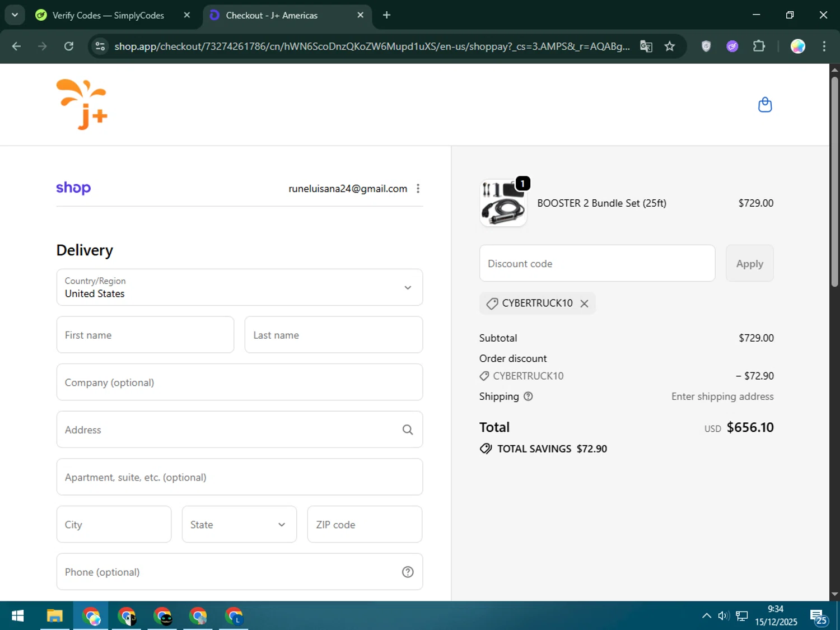Screen dimensions: 840x630
Task: Open the translate page icon
Action: pos(646,46)
